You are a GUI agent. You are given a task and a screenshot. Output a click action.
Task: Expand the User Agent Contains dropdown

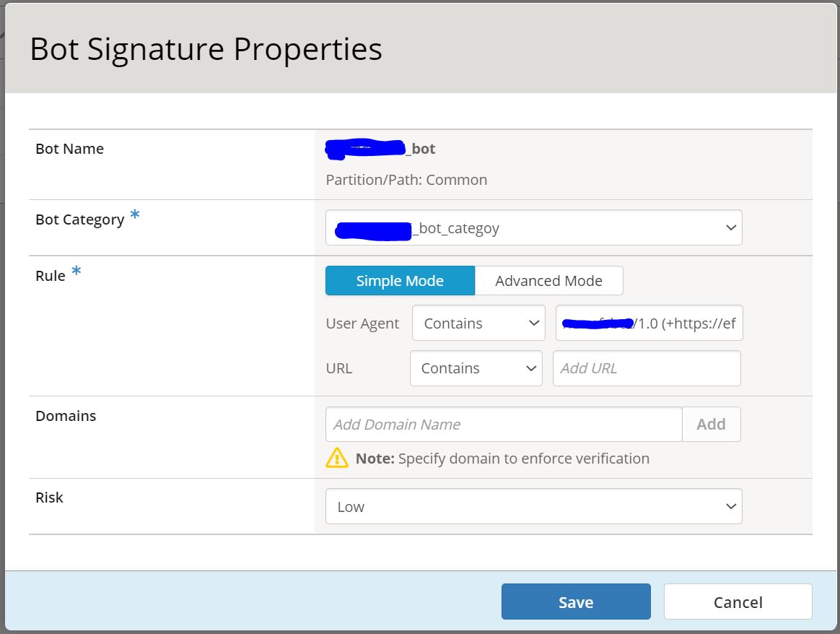pyautogui.click(x=478, y=323)
